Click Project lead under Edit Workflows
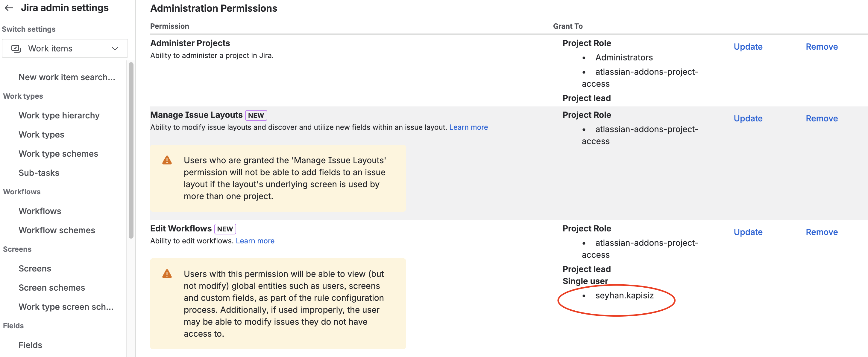The image size is (868, 357). (587, 269)
